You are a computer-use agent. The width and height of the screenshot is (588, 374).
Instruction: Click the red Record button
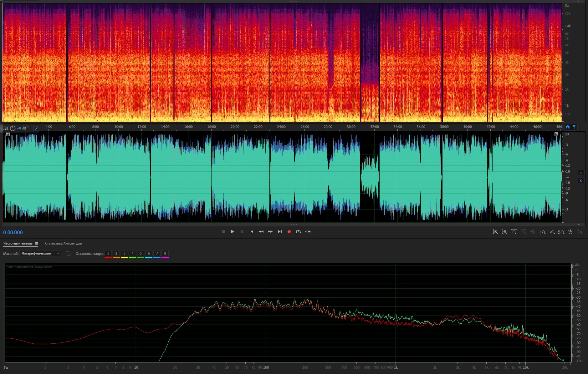pyautogui.click(x=289, y=232)
